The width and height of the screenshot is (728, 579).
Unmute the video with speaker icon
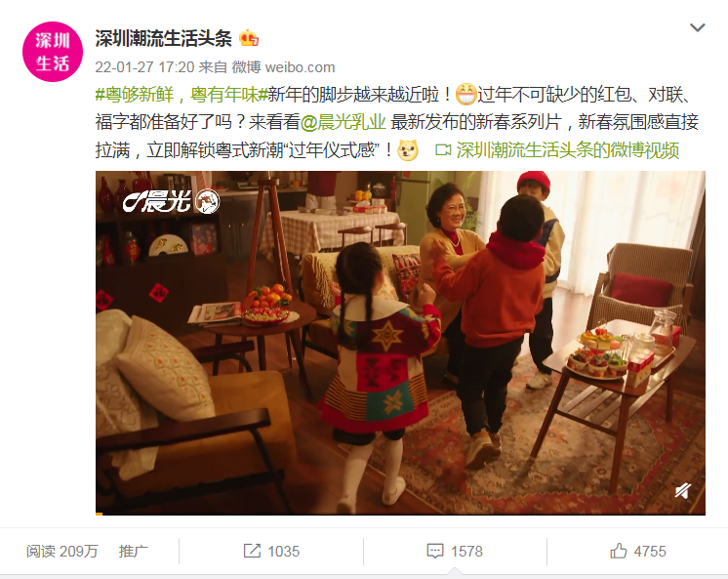pyautogui.click(x=682, y=491)
